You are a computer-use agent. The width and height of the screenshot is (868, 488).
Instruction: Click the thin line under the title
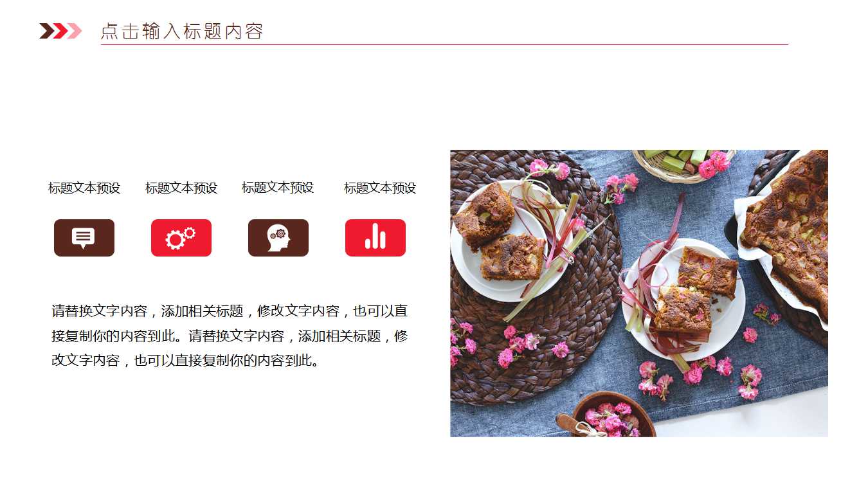444,45
